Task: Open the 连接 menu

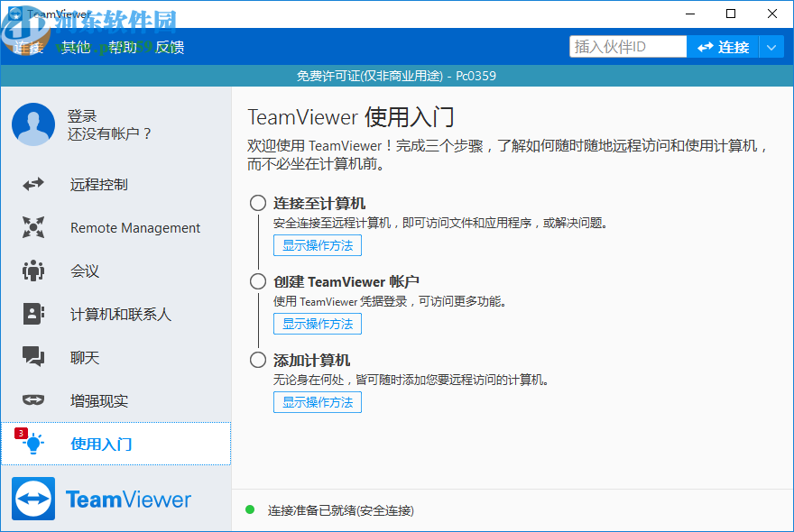Action: (26, 47)
